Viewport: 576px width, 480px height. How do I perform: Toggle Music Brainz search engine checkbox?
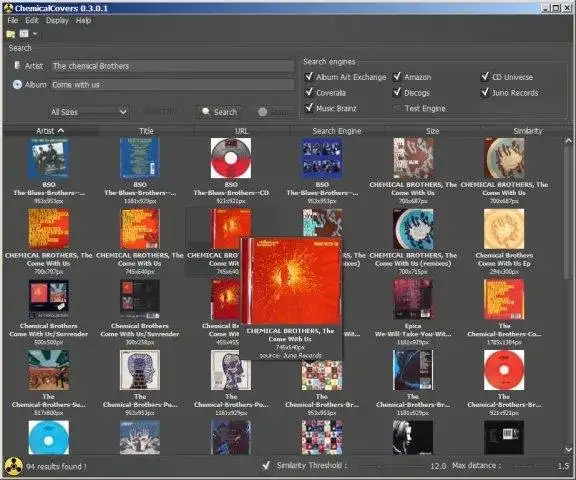[x=309, y=108]
